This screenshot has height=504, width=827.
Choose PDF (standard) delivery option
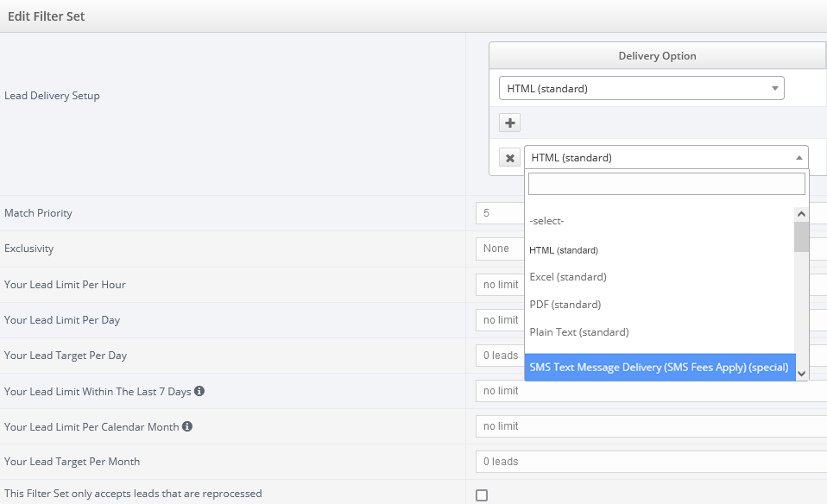[565, 305]
